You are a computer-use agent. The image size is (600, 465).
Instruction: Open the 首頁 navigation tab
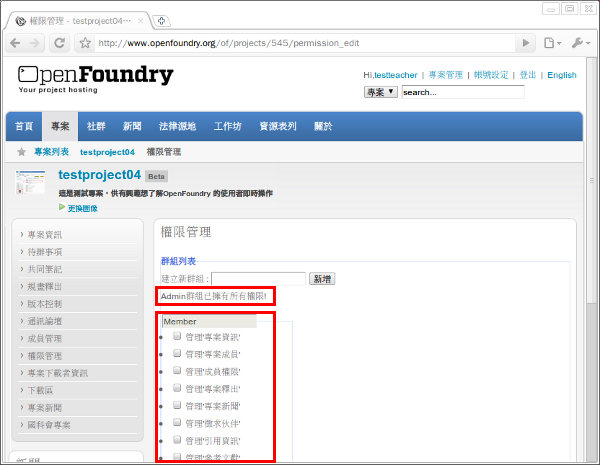[x=24, y=126]
